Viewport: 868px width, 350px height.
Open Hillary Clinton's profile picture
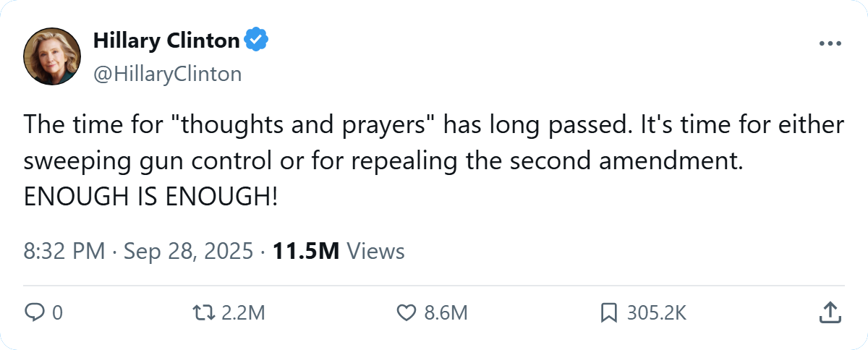(x=52, y=57)
